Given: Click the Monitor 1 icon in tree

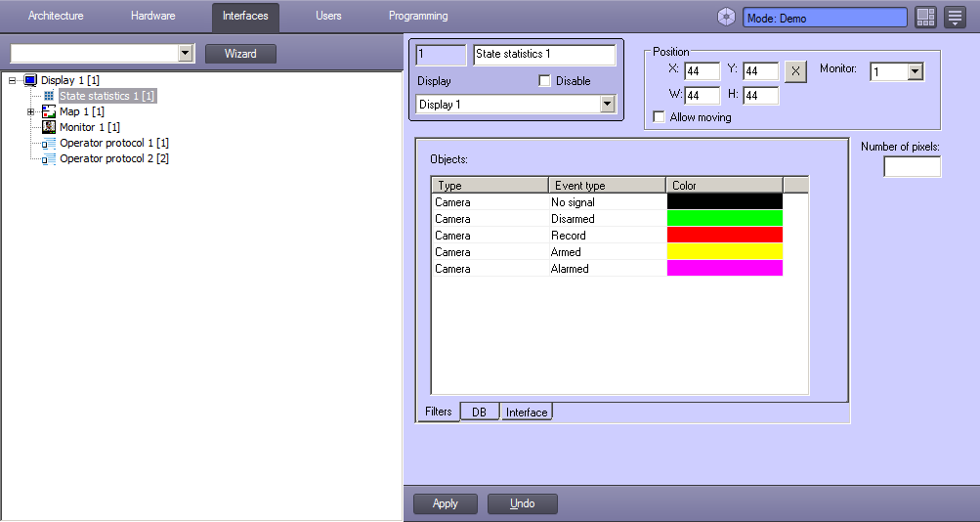Looking at the screenshot, I should (x=49, y=127).
